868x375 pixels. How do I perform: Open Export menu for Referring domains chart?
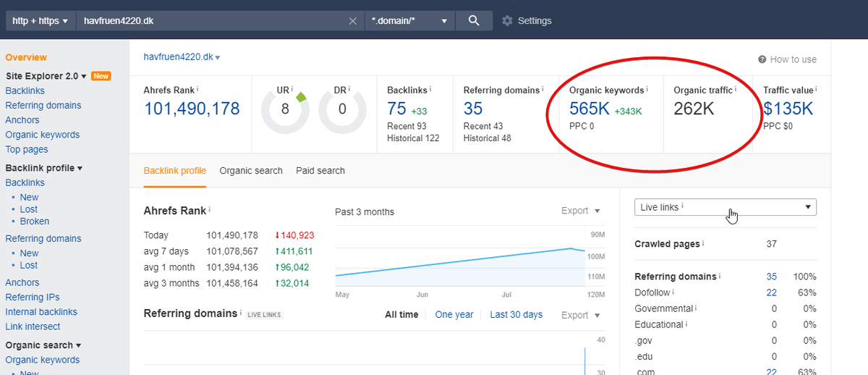click(581, 315)
